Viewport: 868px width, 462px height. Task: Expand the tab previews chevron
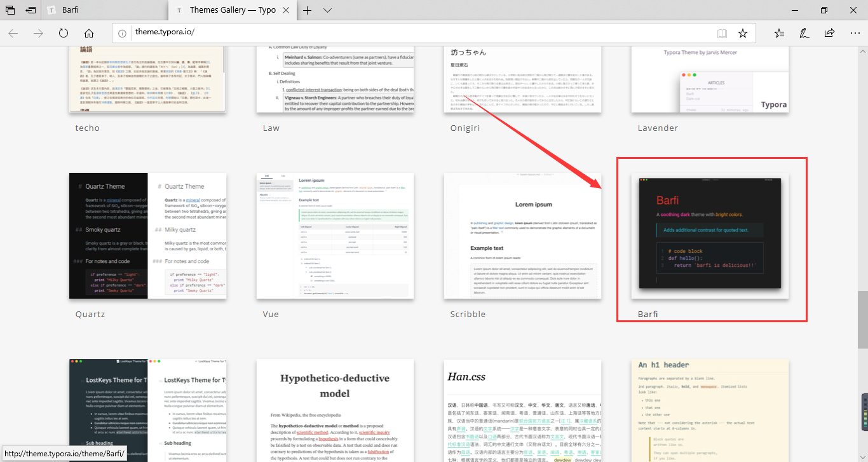(x=327, y=10)
